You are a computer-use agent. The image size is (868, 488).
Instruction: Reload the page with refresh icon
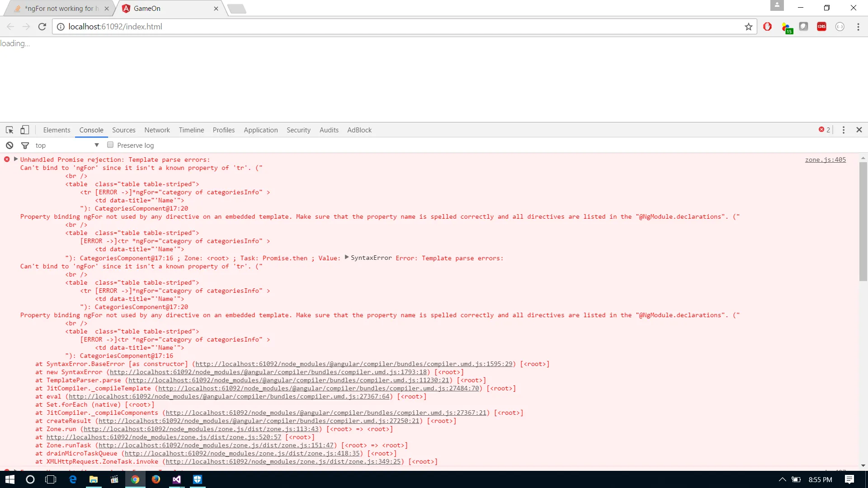[x=42, y=27]
